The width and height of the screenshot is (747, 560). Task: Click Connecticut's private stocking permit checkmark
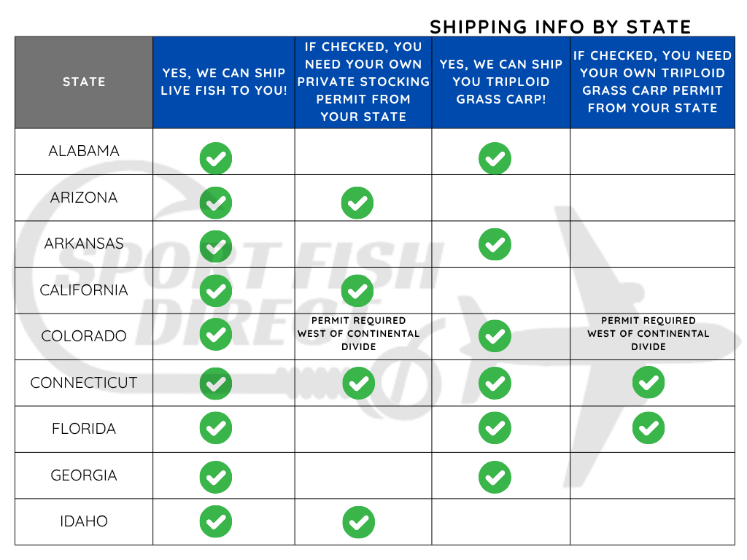pyautogui.click(x=357, y=382)
